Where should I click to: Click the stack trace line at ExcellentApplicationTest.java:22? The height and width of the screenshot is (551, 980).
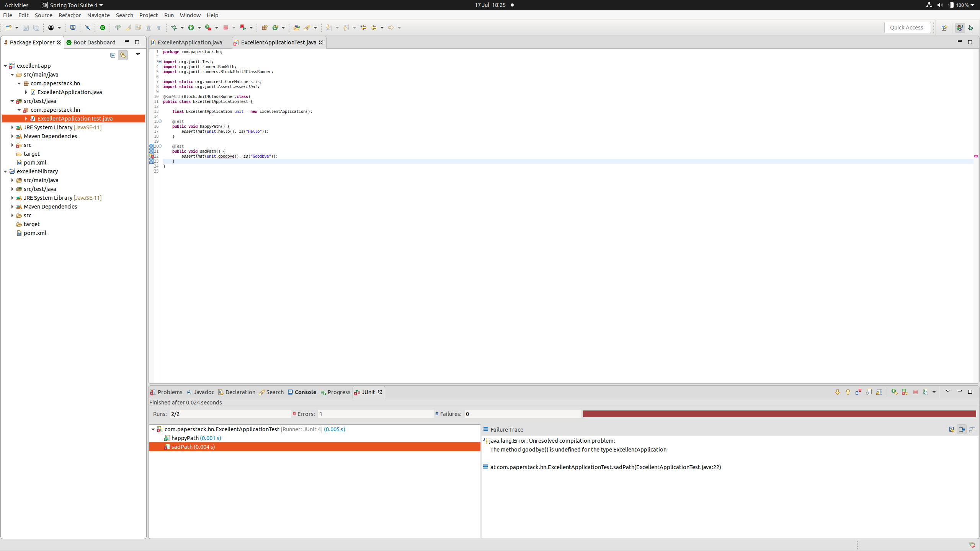pyautogui.click(x=605, y=467)
